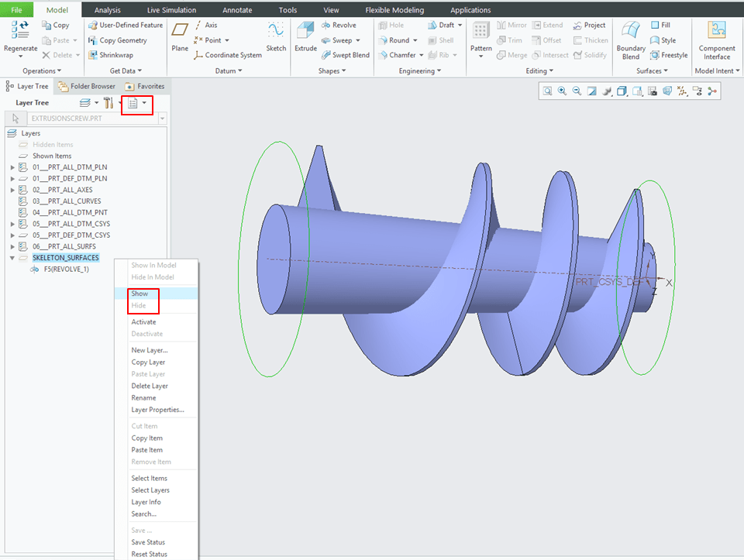
Task: Switch to the Analysis ribbon tab
Action: pyautogui.click(x=107, y=10)
